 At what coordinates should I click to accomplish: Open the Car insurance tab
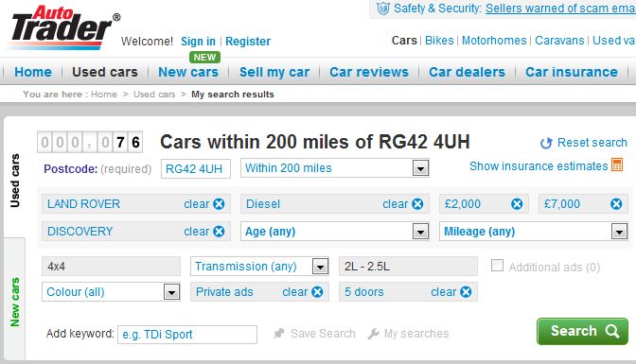pos(572,72)
